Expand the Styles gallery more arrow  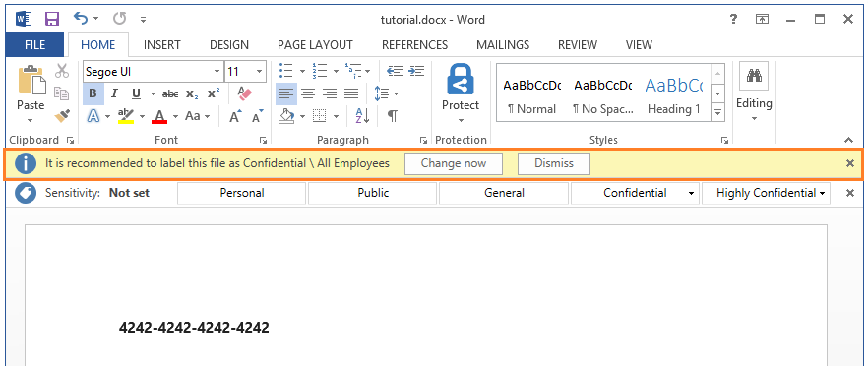point(718,111)
